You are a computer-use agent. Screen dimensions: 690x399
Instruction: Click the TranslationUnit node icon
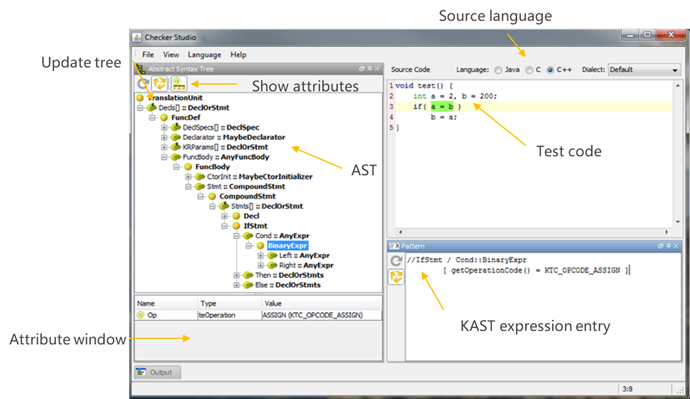click(x=140, y=98)
